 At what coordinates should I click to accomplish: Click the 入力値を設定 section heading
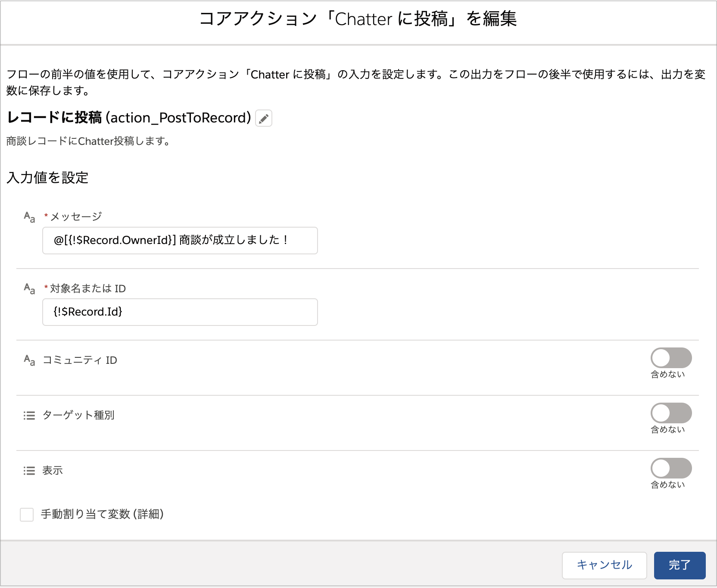click(x=47, y=178)
